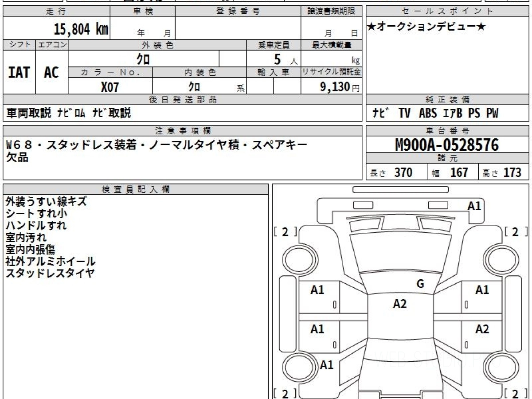The height and width of the screenshot is (399, 532).
Task: Select the 社外アルミホイール inspector note
Action: tap(51, 261)
